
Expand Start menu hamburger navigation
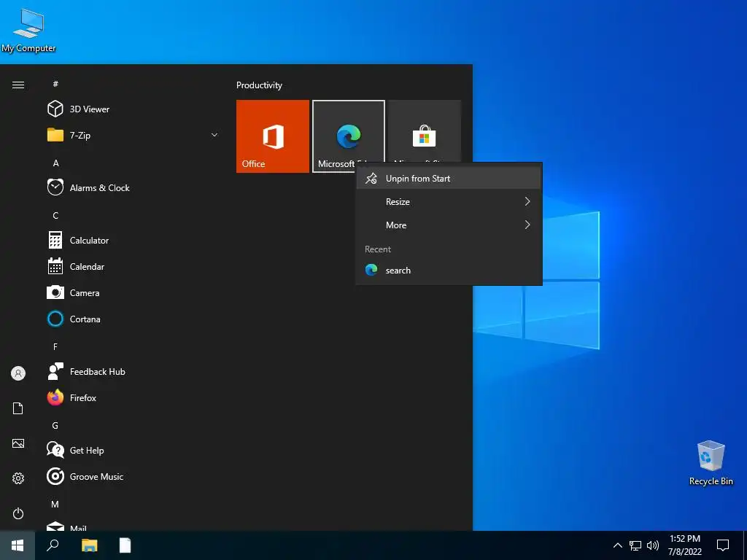18,85
